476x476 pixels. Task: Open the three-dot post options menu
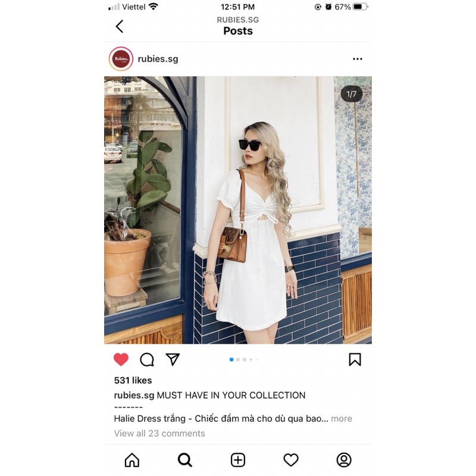[358, 59]
